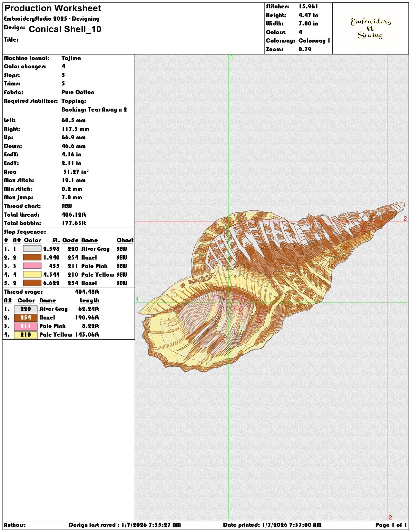This screenshot has width=411, height=532.
Task: Click Backing: Tear Away x 2 text
Action: [94, 110]
